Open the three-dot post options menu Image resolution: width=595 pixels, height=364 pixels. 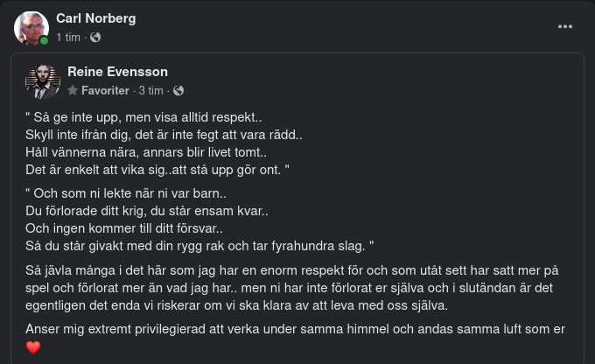(565, 26)
